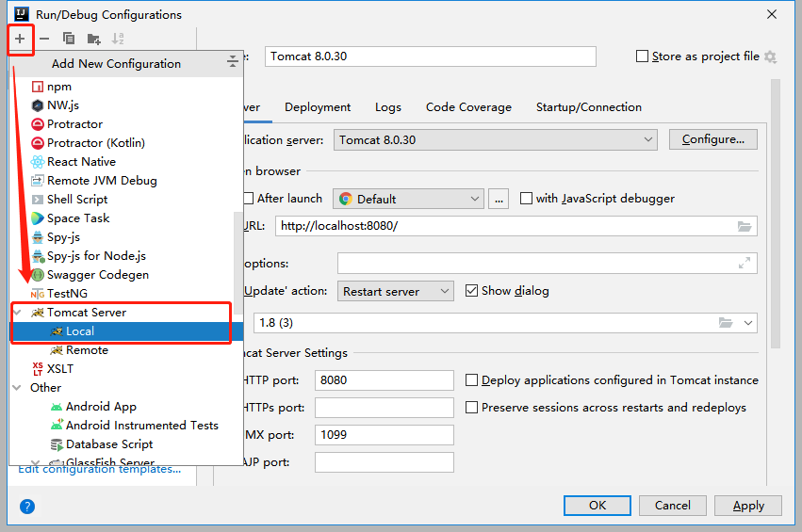Close the Run/Debug Configurations dialog
Image resolution: width=802 pixels, height=532 pixels.
(772, 14)
